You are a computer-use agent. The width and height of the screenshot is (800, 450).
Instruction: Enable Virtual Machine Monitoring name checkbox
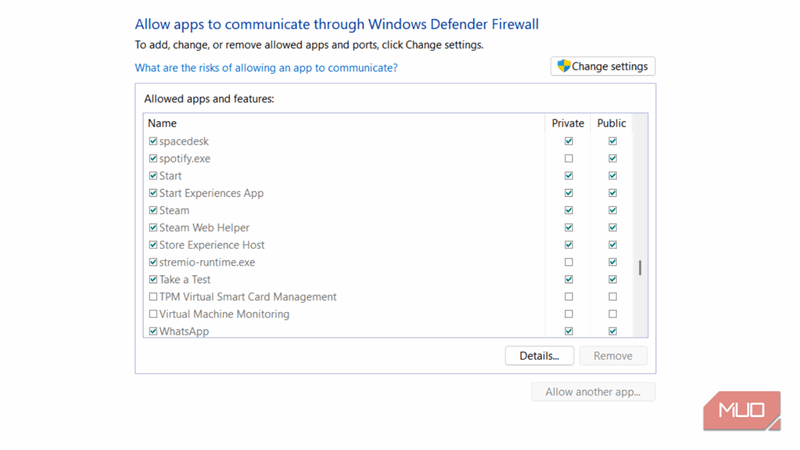(x=153, y=314)
